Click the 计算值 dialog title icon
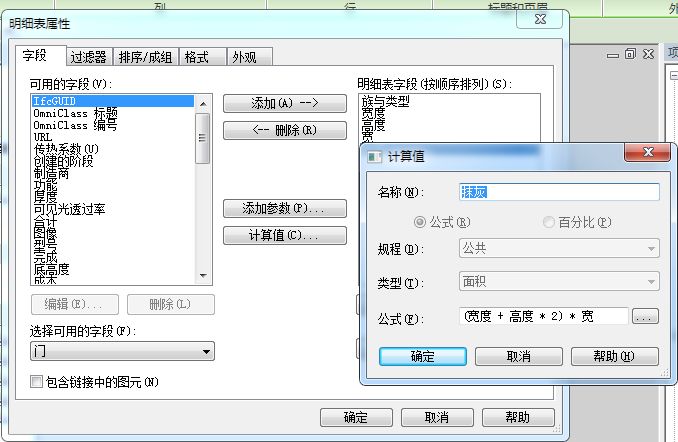 pyautogui.click(x=374, y=156)
